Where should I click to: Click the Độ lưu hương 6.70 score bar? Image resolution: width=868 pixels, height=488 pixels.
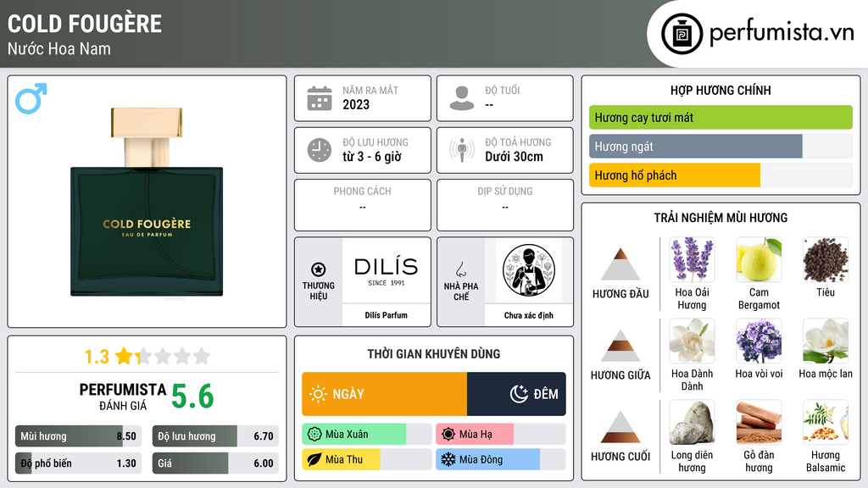(x=215, y=436)
